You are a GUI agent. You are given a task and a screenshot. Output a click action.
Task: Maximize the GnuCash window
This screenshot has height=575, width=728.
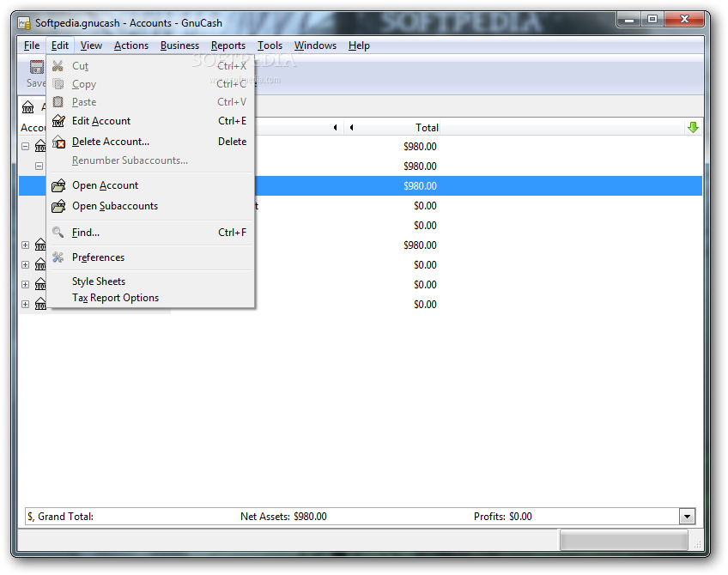tap(652, 19)
